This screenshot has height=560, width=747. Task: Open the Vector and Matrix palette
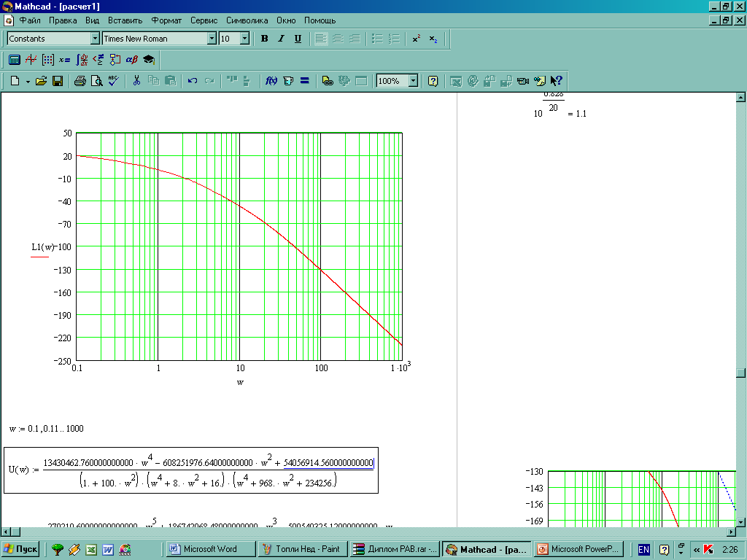[x=47, y=60]
